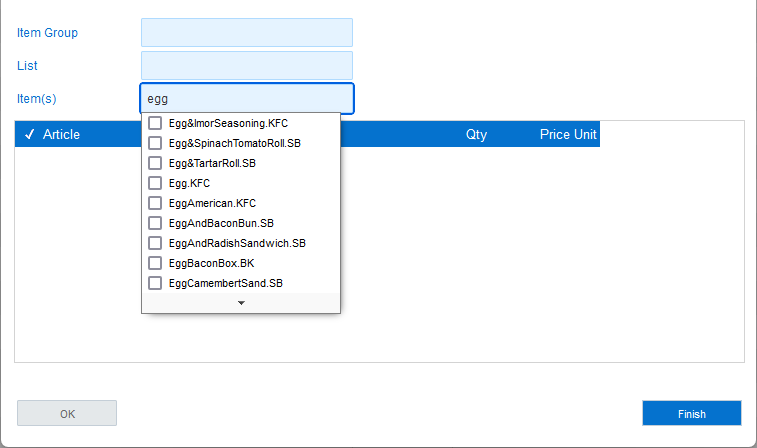Mark the EggAndBaconBun.SB checkbox
Viewport: 757px width, 448px height.
155,223
